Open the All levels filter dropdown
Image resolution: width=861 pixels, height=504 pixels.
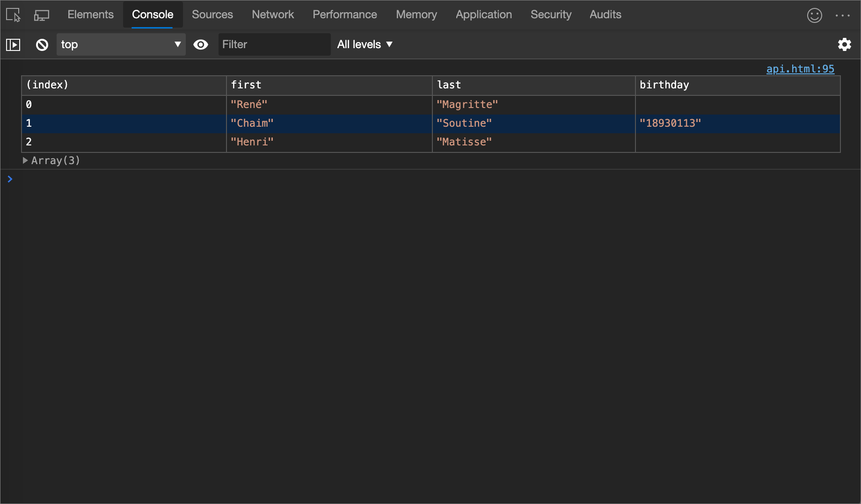click(x=365, y=44)
